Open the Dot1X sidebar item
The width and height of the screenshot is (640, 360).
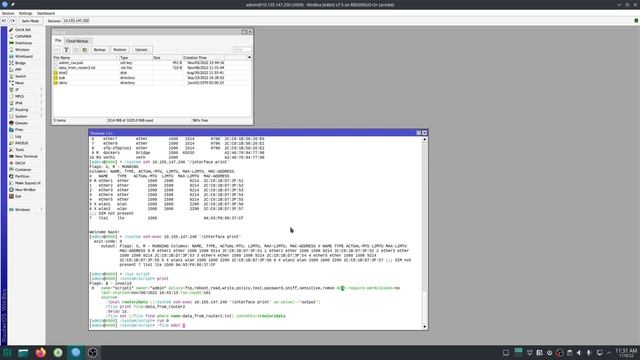(x=20, y=163)
